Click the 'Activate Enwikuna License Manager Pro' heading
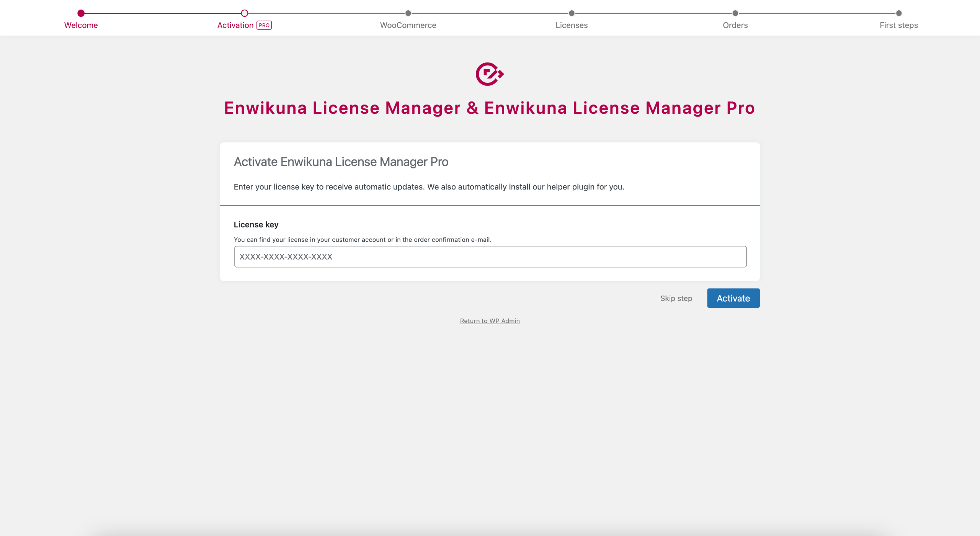The width and height of the screenshot is (980, 536). click(341, 162)
